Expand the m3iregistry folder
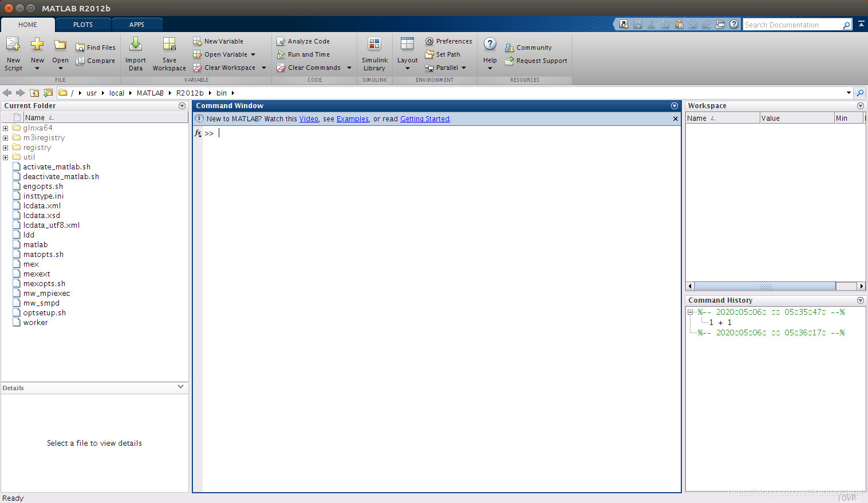 coord(5,138)
